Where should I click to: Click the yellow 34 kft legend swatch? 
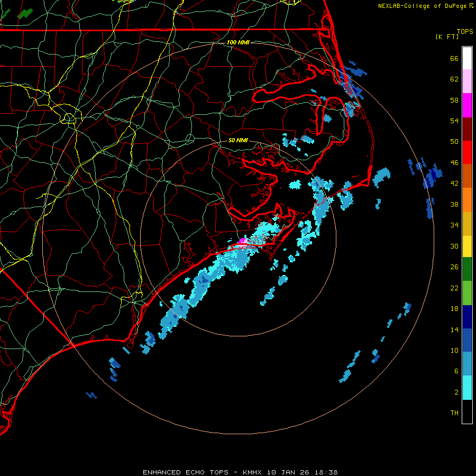467,246
